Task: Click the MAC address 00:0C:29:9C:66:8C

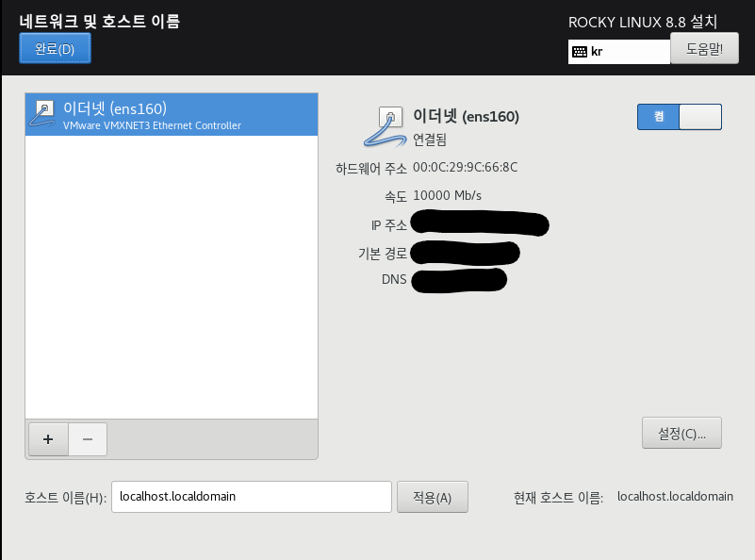Action: tap(465, 167)
